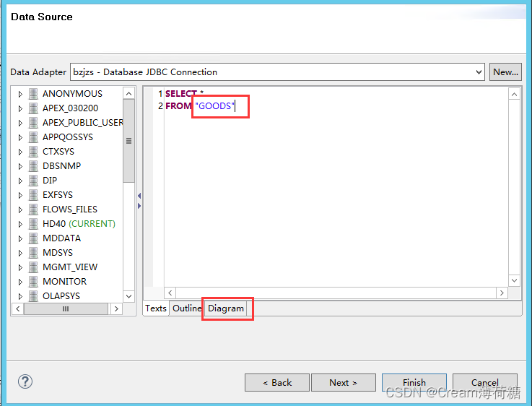Collapse the schema panel with left sash arrow
This screenshot has height=406, width=532.
139,196
